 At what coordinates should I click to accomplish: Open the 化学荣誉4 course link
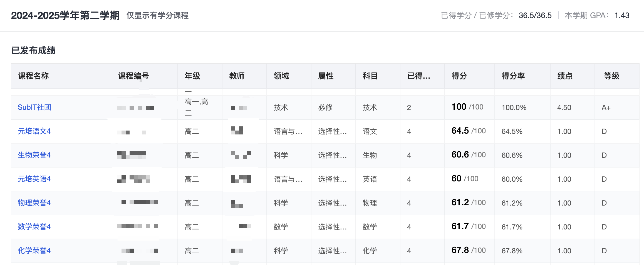(x=34, y=251)
